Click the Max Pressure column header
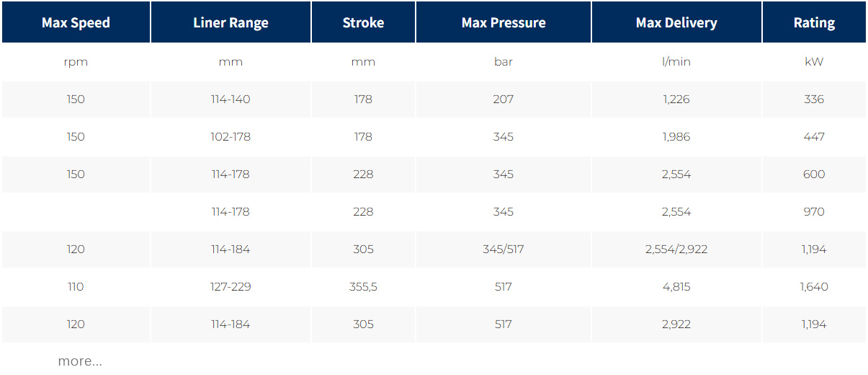The image size is (868, 375). 503,22
